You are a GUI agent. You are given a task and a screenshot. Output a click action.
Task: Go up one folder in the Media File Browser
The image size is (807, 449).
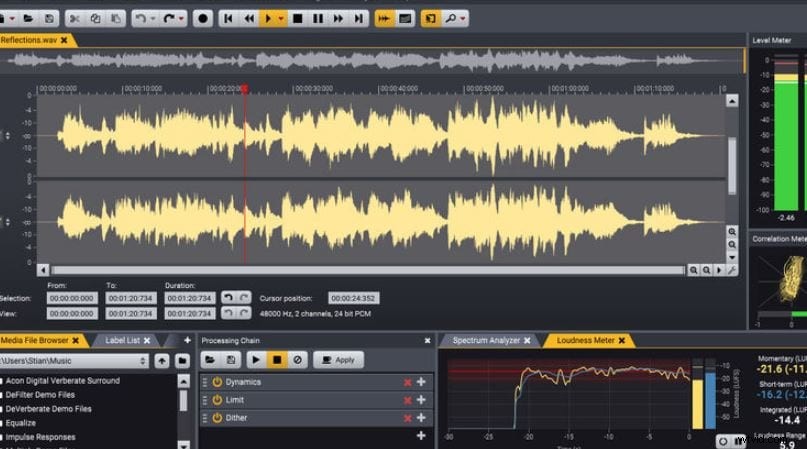tap(162, 361)
